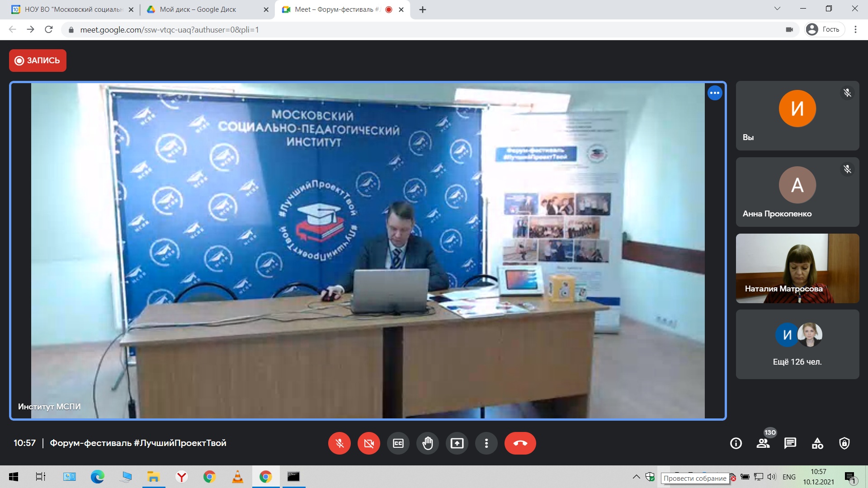Open Windows notification center

pos(850,477)
